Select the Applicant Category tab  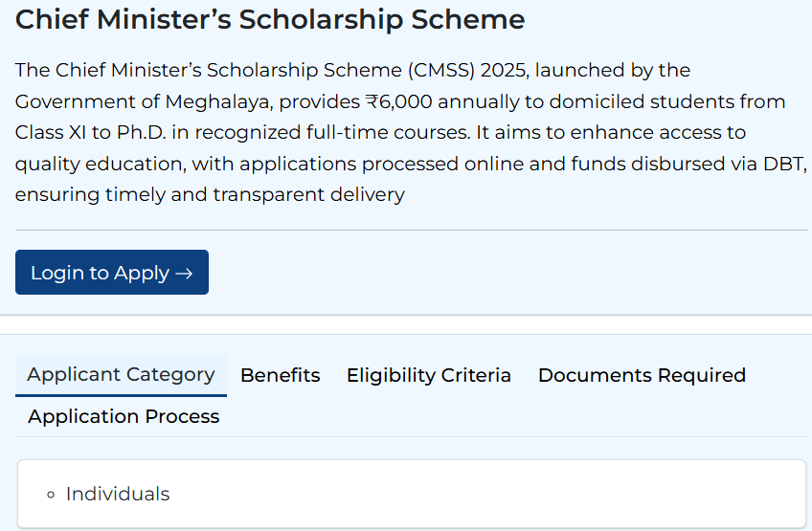[x=121, y=374]
